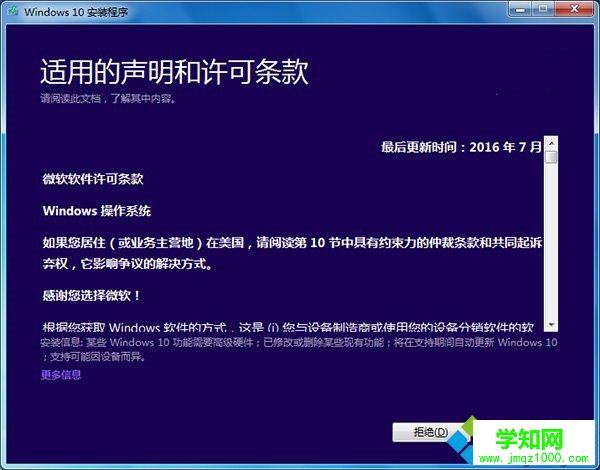Viewport: 600px width, 470px height.
Task: Click the window title Windows 10 安装程序
Action: 76,12
